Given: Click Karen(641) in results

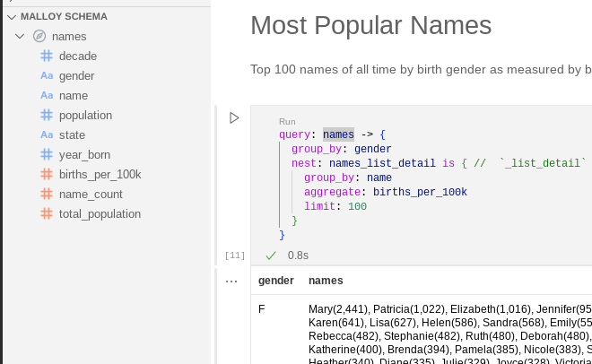Looking at the screenshot, I should coord(336,323).
